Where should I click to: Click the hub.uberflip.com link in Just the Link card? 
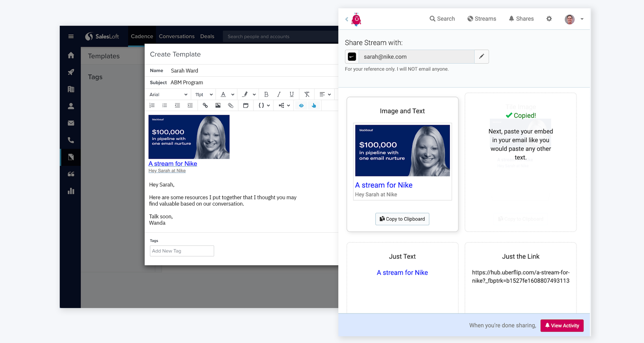pyautogui.click(x=521, y=277)
